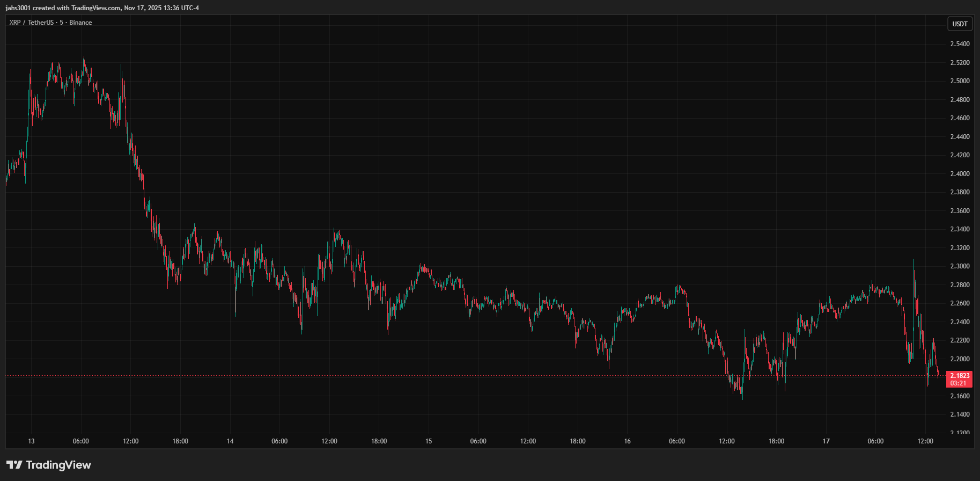Click the 2.5000 price axis label
980x481 pixels.
pyautogui.click(x=960, y=81)
